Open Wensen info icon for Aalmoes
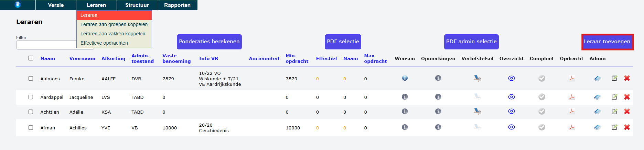 tap(405, 78)
